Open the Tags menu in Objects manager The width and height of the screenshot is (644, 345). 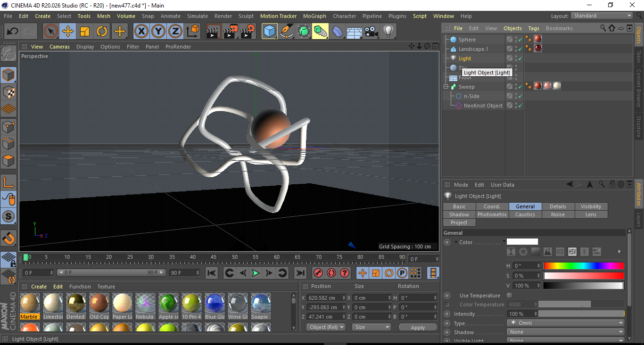(x=534, y=28)
